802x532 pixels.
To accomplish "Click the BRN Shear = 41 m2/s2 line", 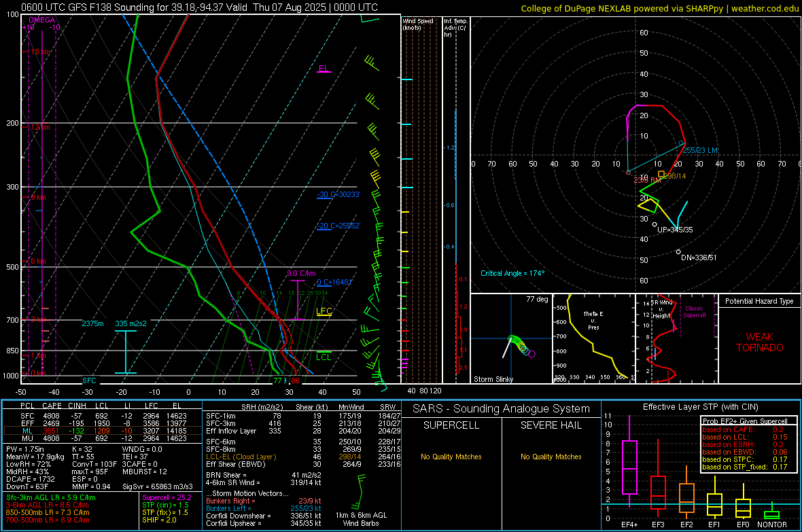I will tap(264, 475).
